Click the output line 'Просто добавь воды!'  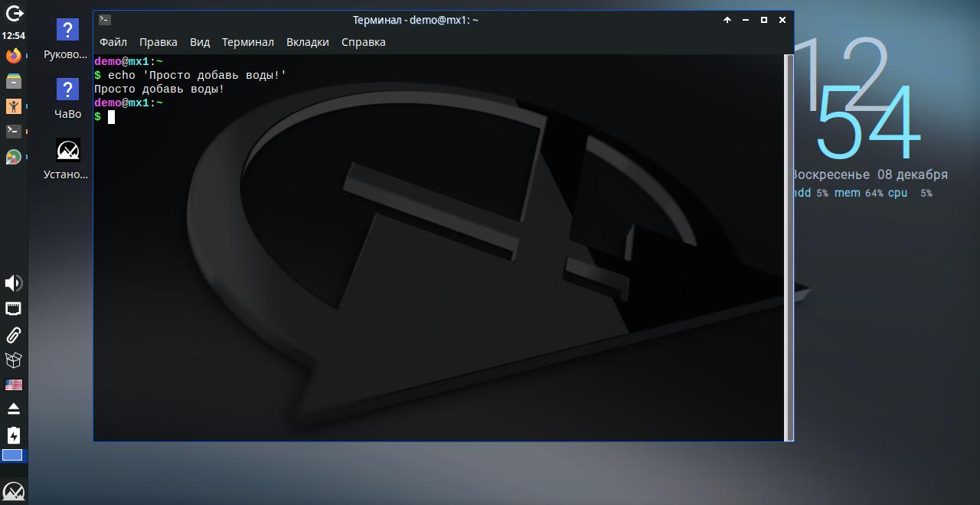[x=159, y=89]
